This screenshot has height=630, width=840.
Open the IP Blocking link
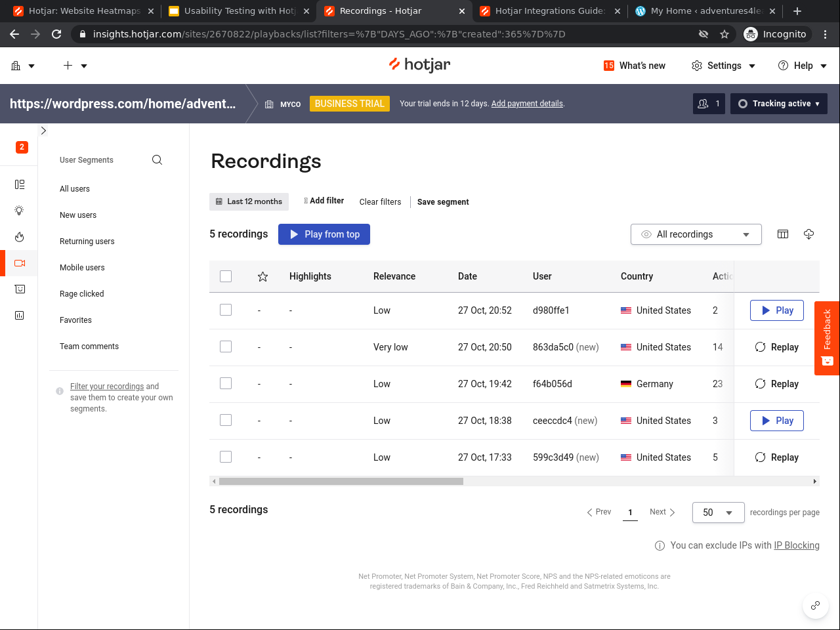coord(797,545)
